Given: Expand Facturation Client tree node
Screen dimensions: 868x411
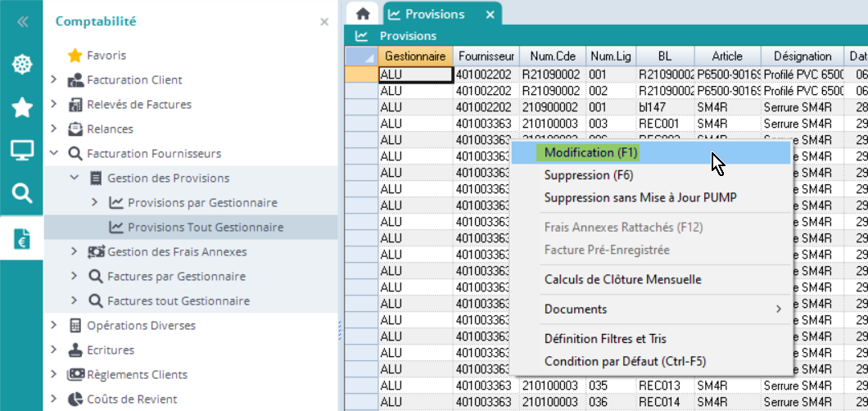Looking at the screenshot, I should click(54, 80).
